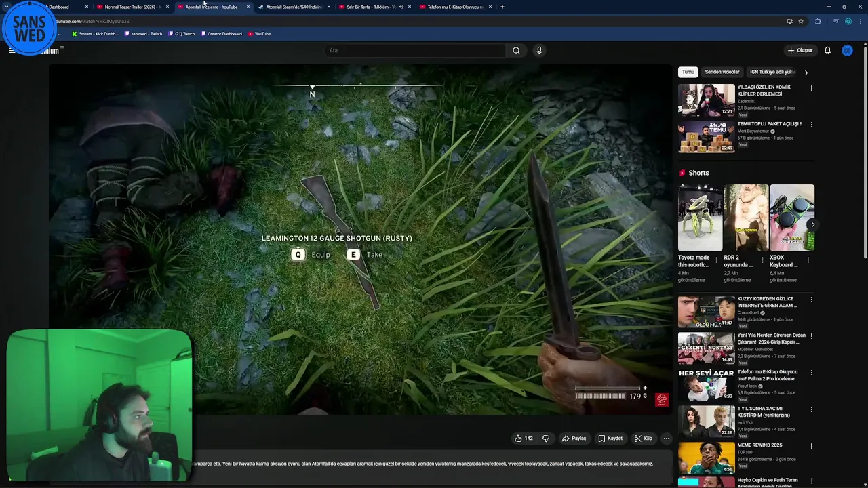Screen dimensions: 868x488
Task: Click Zademlik channel name
Action: [746, 101]
